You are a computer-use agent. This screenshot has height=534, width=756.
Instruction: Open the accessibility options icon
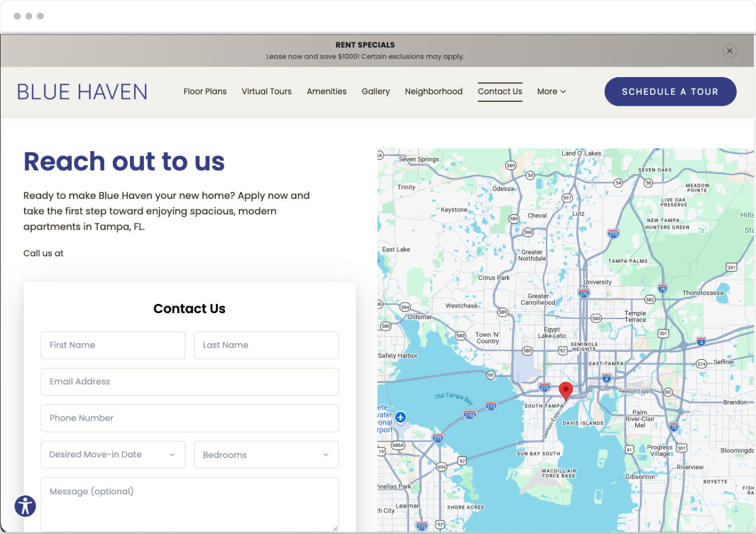(x=25, y=506)
